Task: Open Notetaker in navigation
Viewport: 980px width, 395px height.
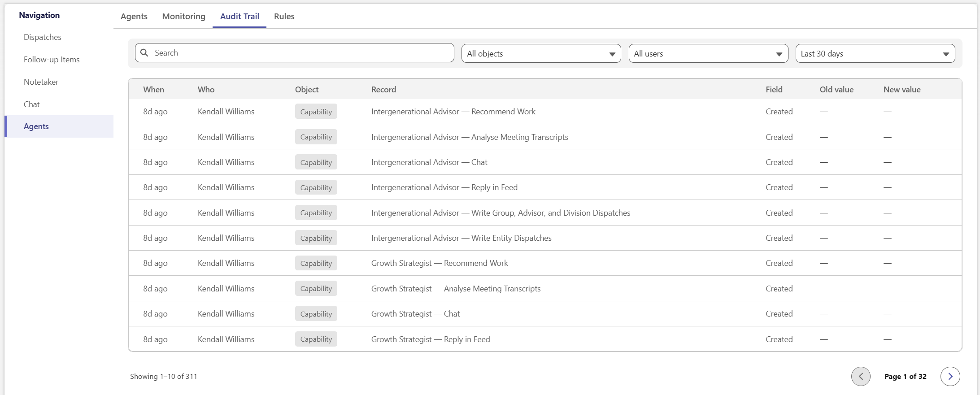Action: [x=41, y=82]
